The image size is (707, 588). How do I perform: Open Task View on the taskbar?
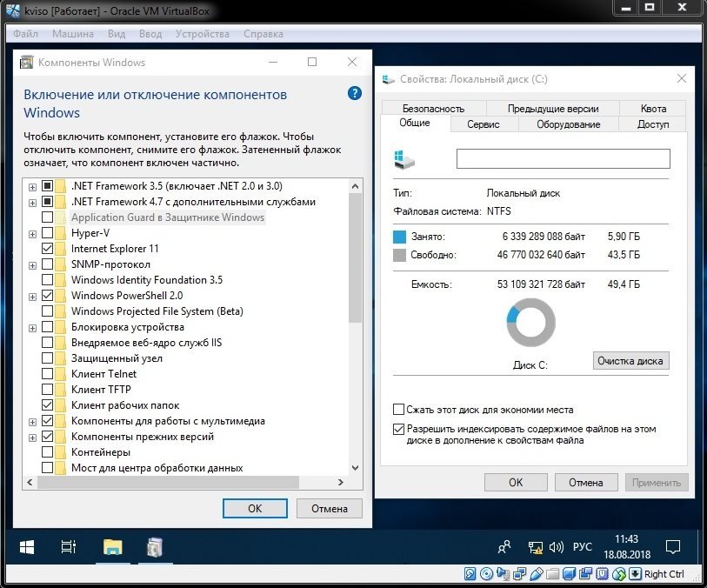tap(68, 547)
